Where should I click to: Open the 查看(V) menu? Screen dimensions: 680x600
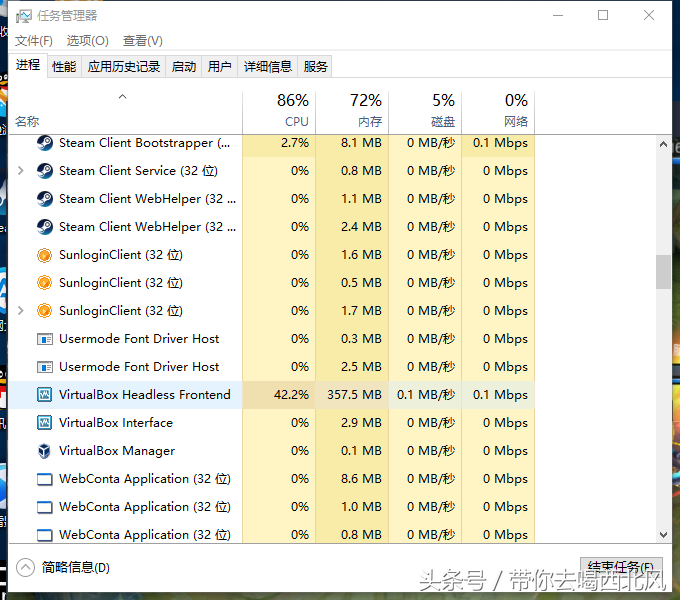[143, 41]
